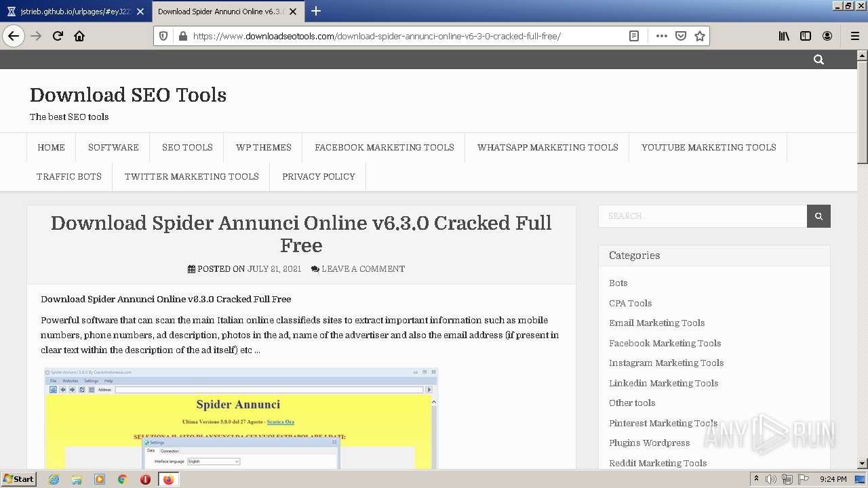Open Instagram Marketing Tools category

click(667, 363)
